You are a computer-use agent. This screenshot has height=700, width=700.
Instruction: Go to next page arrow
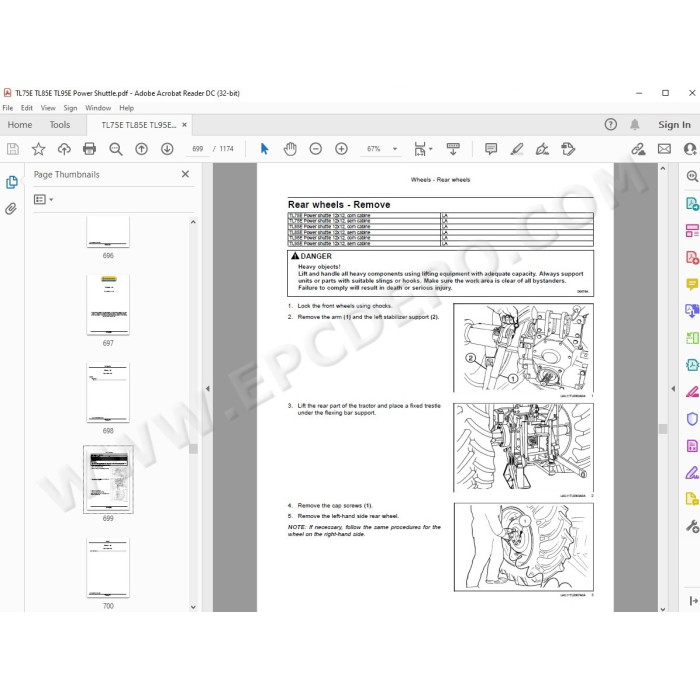pos(167,149)
